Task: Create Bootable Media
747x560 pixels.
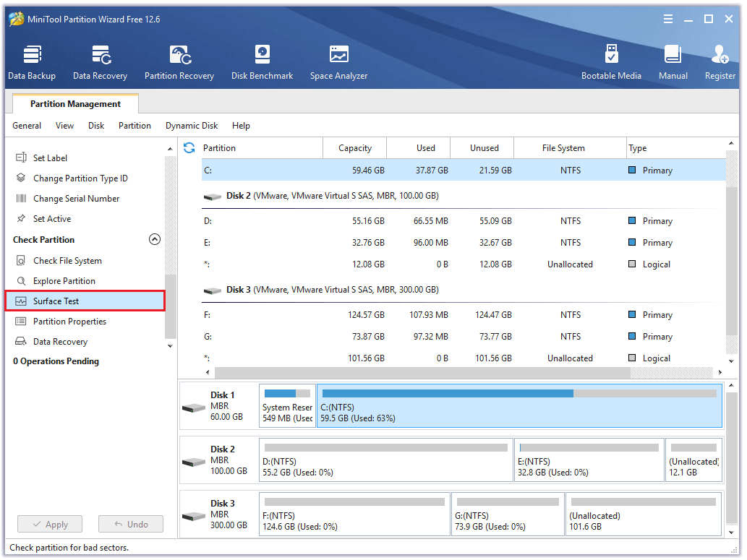Action: pos(611,62)
